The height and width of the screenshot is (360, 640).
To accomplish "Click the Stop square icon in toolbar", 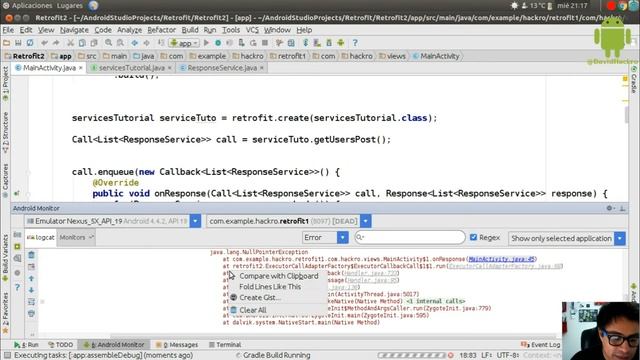I will [x=265, y=43].
